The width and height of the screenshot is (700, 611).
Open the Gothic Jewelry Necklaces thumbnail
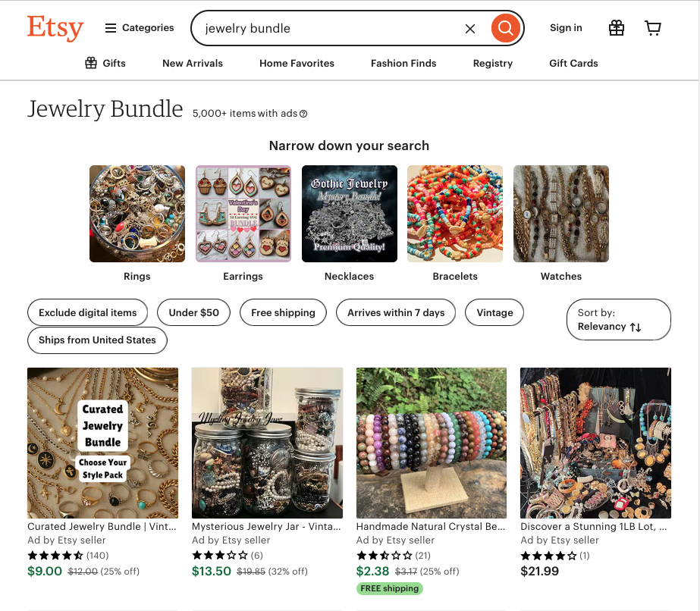pos(350,214)
